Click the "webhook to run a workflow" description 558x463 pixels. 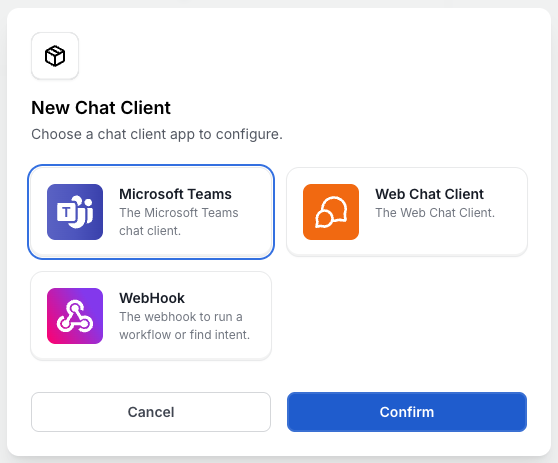pyautogui.click(x=184, y=326)
